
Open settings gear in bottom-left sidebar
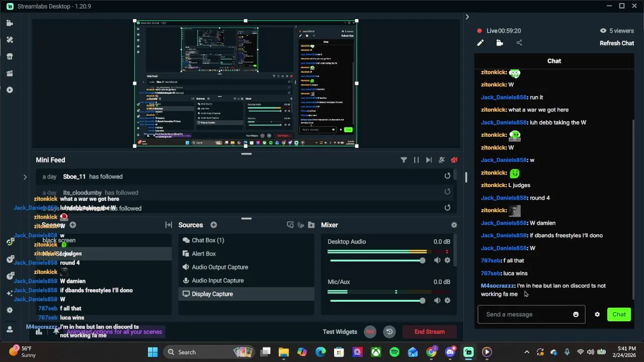point(10,310)
